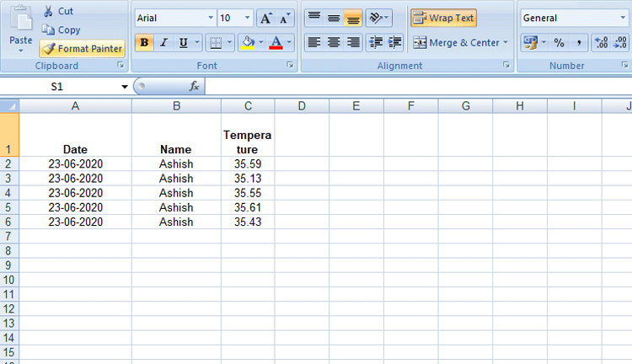Toggle Italic formatting
Screen dimensions: 632x364
coord(163,42)
